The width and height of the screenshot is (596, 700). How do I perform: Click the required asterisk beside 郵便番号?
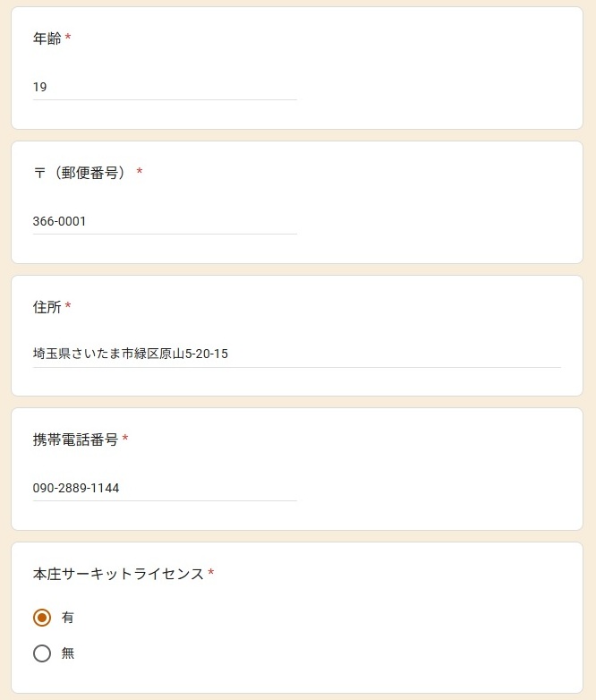(x=140, y=173)
